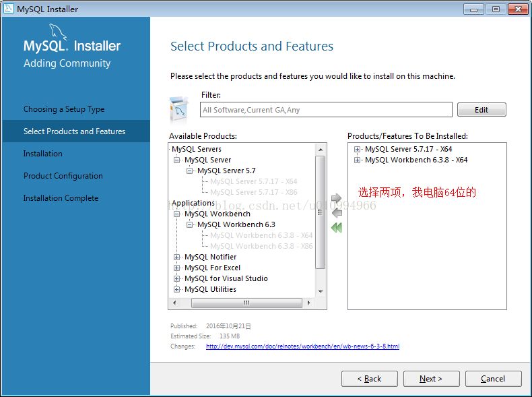532x397 pixels.
Task: Select MySQL Workbench 6.3.8 - X64 in the install list
Action: 416,160
